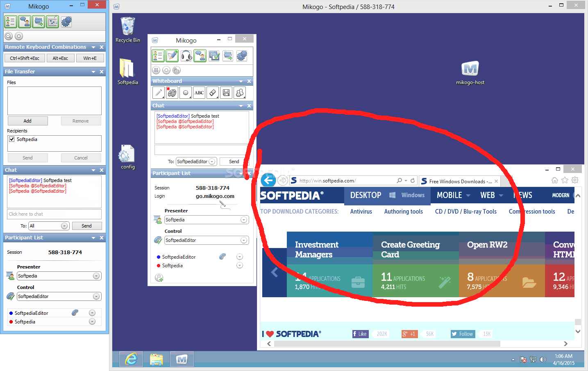Open local Presenter Softpedia dropdown
588x371 pixels.
pyautogui.click(x=96, y=276)
